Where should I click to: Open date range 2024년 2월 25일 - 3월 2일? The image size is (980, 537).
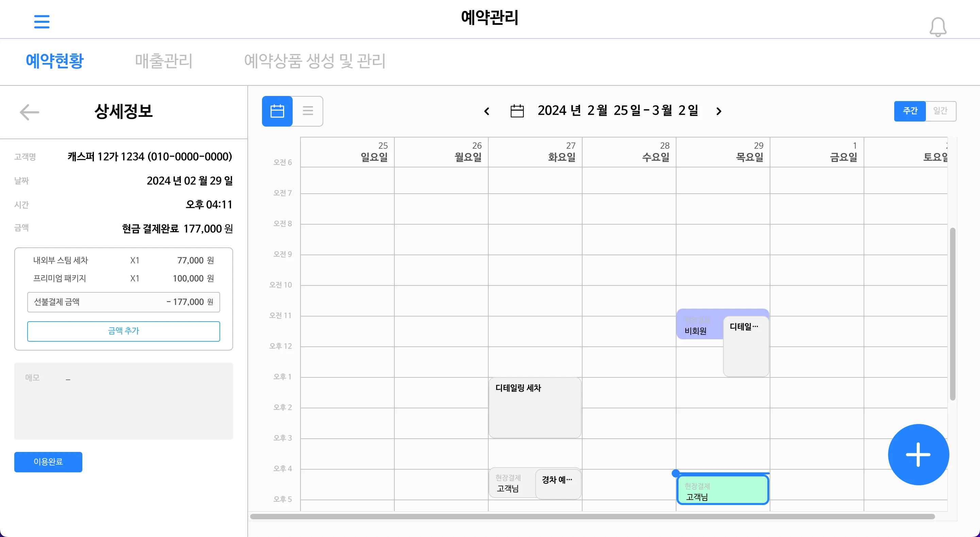[618, 111]
